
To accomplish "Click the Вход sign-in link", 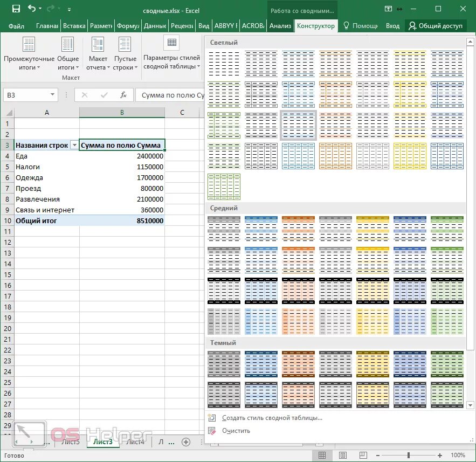I will pyautogui.click(x=392, y=26).
